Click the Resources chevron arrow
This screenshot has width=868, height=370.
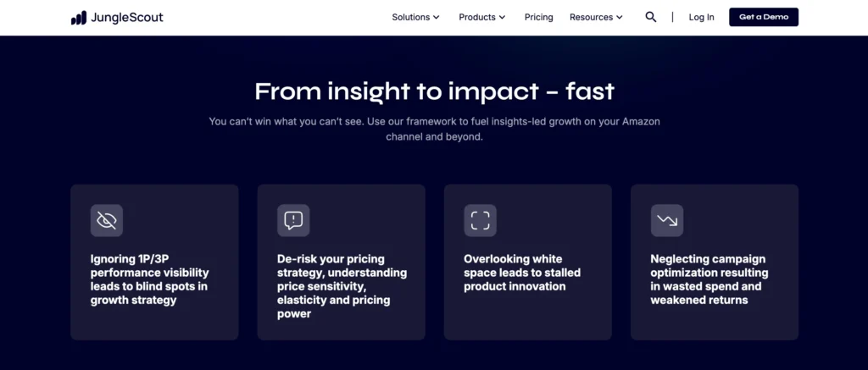(620, 17)
